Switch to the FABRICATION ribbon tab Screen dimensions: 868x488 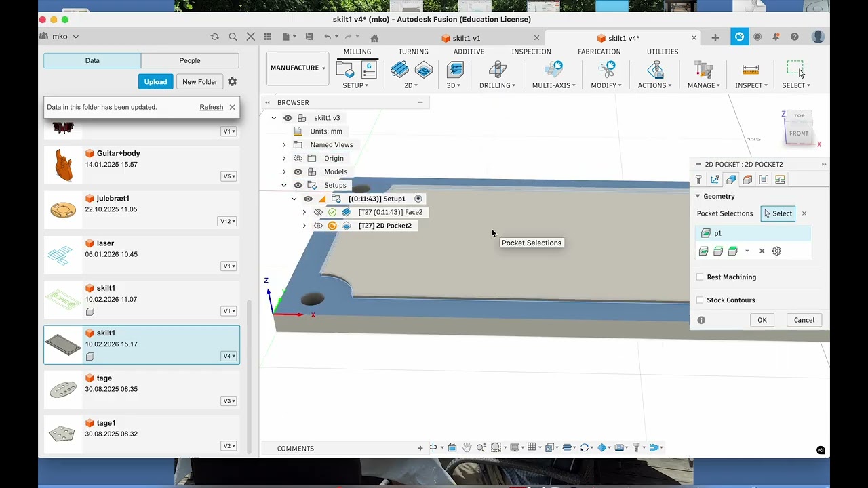(599, 52)
